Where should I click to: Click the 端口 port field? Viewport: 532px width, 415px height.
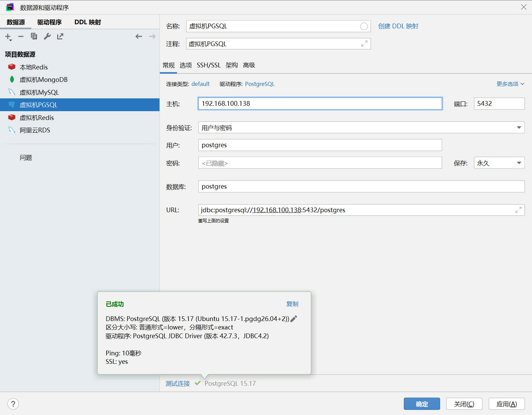click(499, 103)
